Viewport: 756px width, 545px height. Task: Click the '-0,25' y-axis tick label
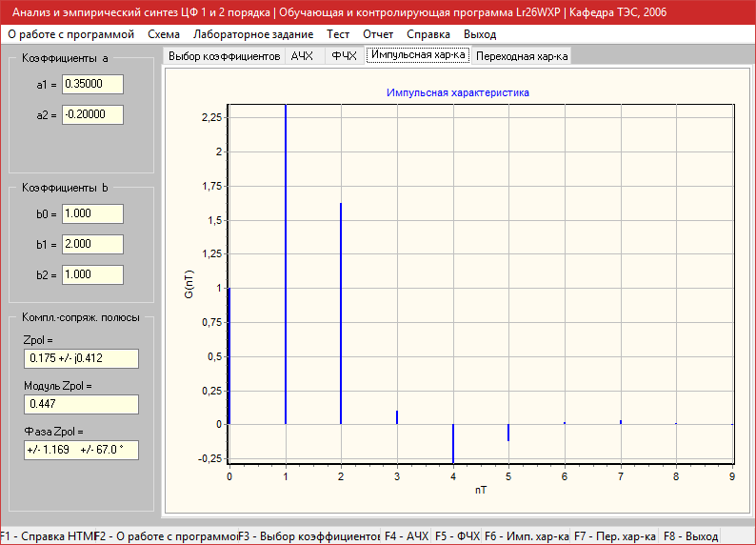coord(210,458)
